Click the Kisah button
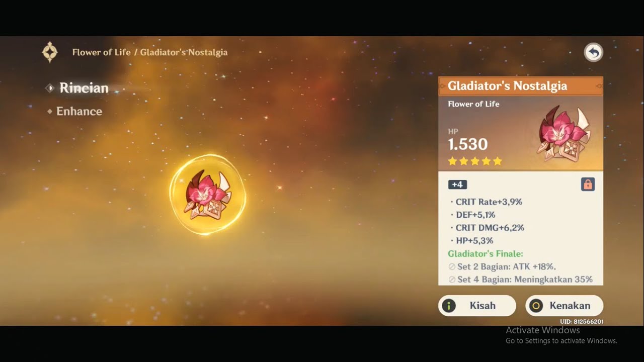 (477, 306)
